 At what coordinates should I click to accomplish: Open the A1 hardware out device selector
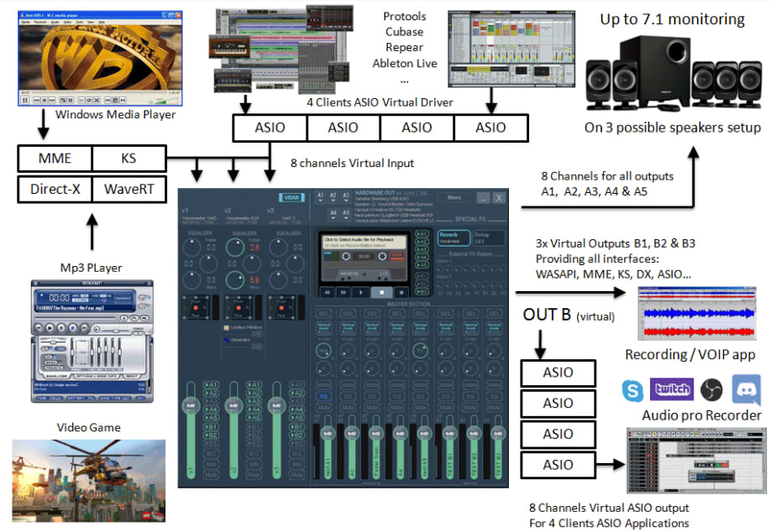coord(320,197)
